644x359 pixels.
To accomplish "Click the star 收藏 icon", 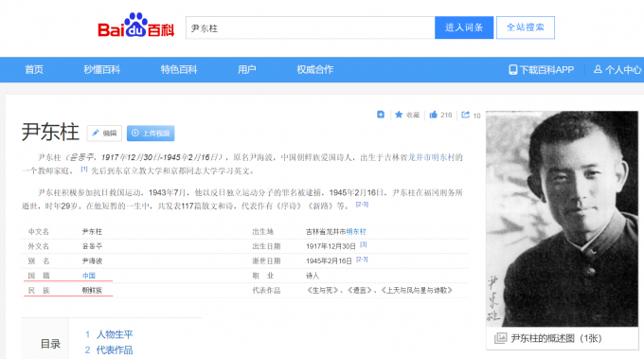I will click(x=399, y=115).
